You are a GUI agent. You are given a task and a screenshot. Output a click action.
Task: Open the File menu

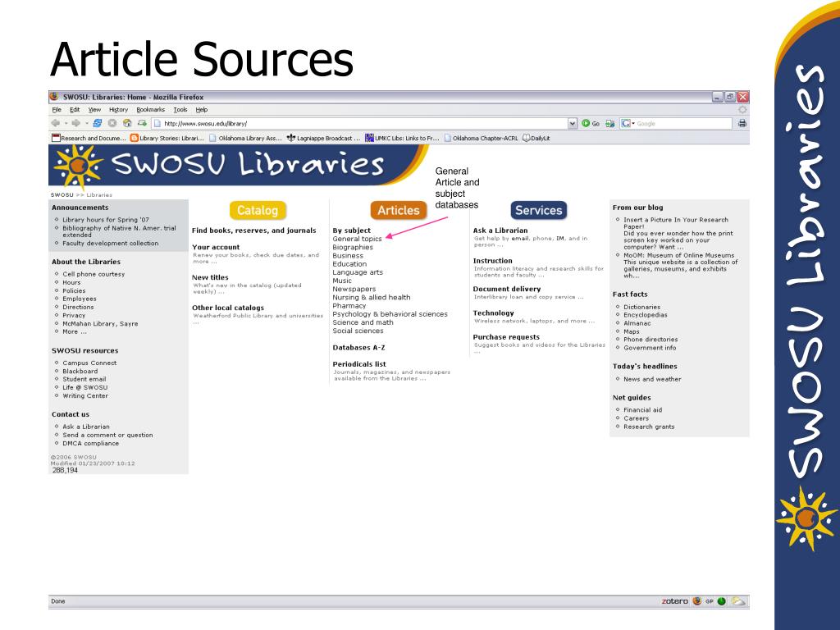[57, 109]
